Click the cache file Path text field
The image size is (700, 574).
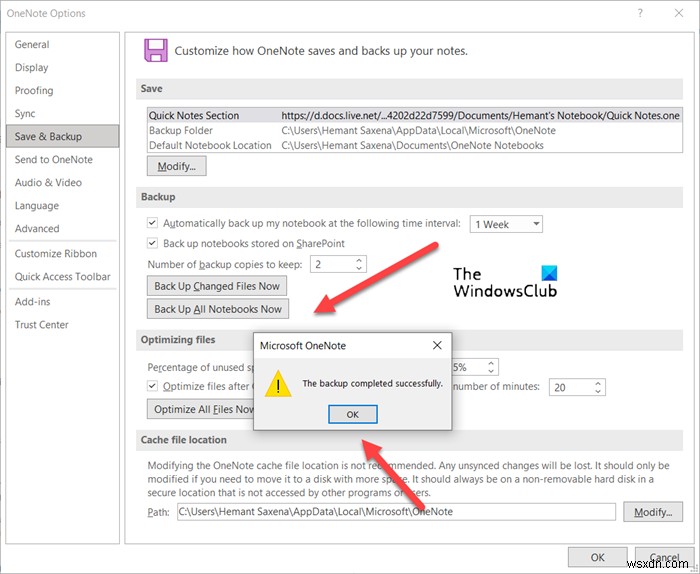tap(396, 512)
